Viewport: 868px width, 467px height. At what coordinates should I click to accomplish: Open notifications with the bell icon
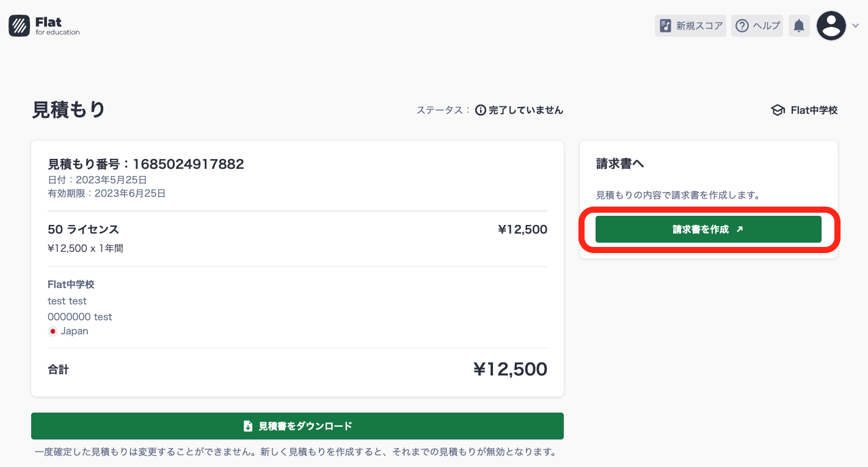click(x=798, y=26)
